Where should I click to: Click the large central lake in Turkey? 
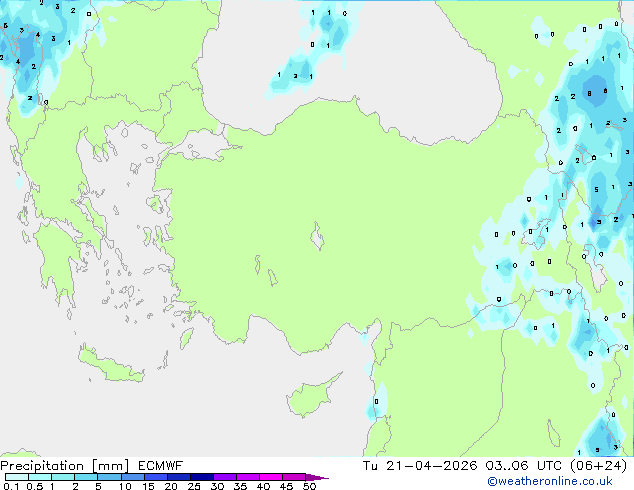coord(317,236)
